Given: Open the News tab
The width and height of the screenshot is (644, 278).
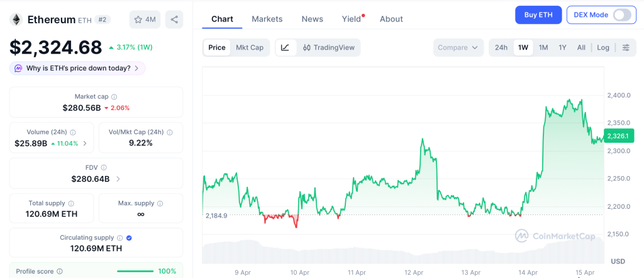Looking at the screenshot, I should point(312,19).
